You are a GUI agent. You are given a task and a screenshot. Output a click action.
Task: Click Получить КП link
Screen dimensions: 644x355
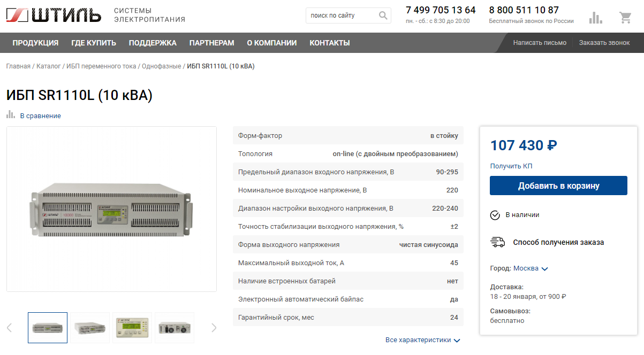click(511, 166)
